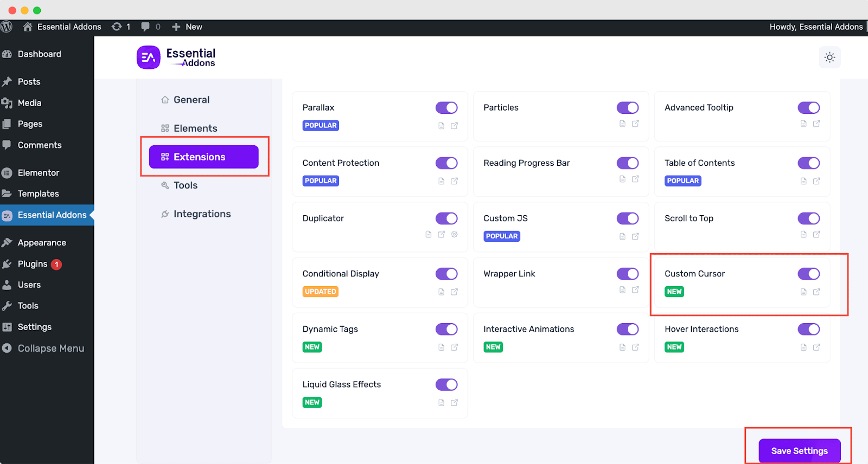Open Custom Cursor demo link icon
Viewport: 868px width, 464px height.
click(x=816, y=292)
